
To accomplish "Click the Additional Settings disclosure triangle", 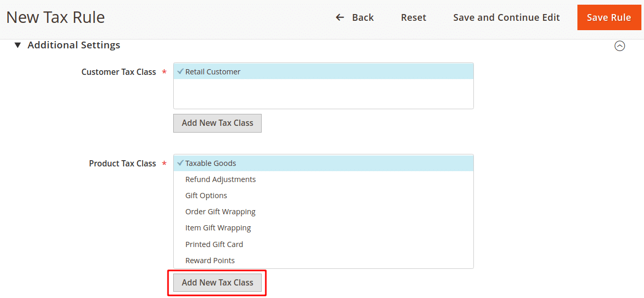I will (x=18, y=45).
